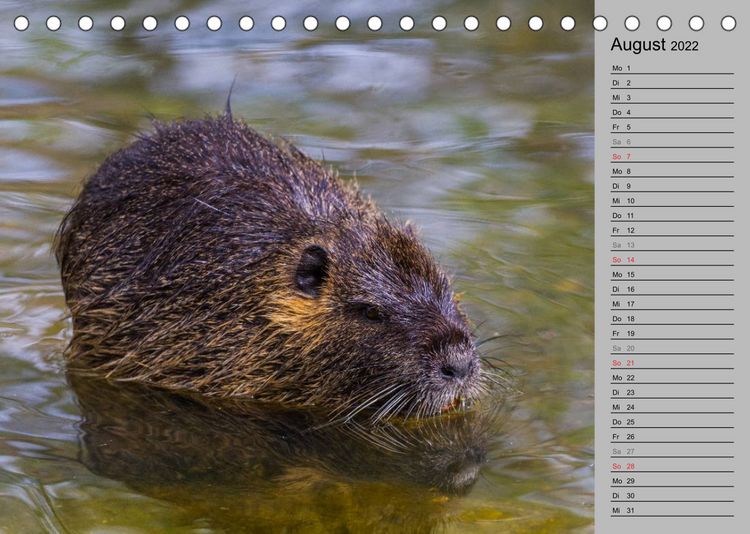Select the 'Mi 24' date row
Image resolution: width=750 pixels, height=534 pixels.
(672, 407)
